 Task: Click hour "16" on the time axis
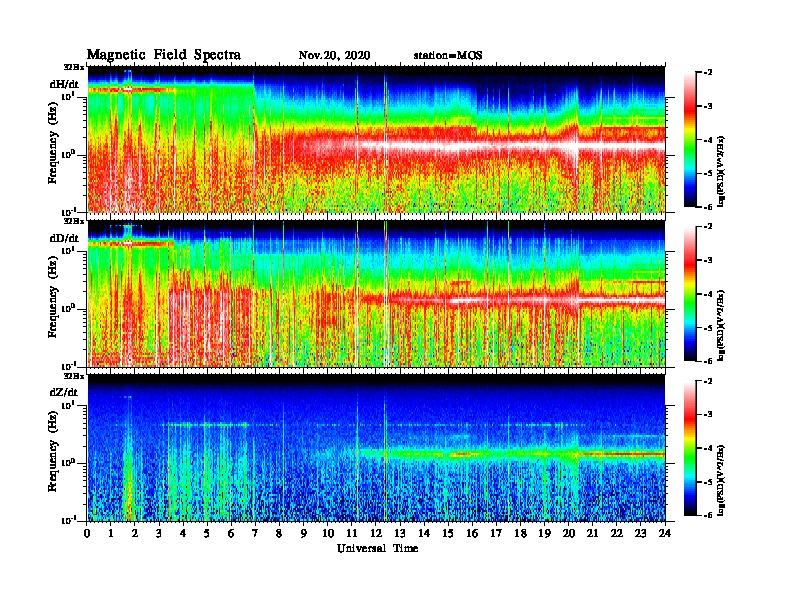click(x=472, y=533)
